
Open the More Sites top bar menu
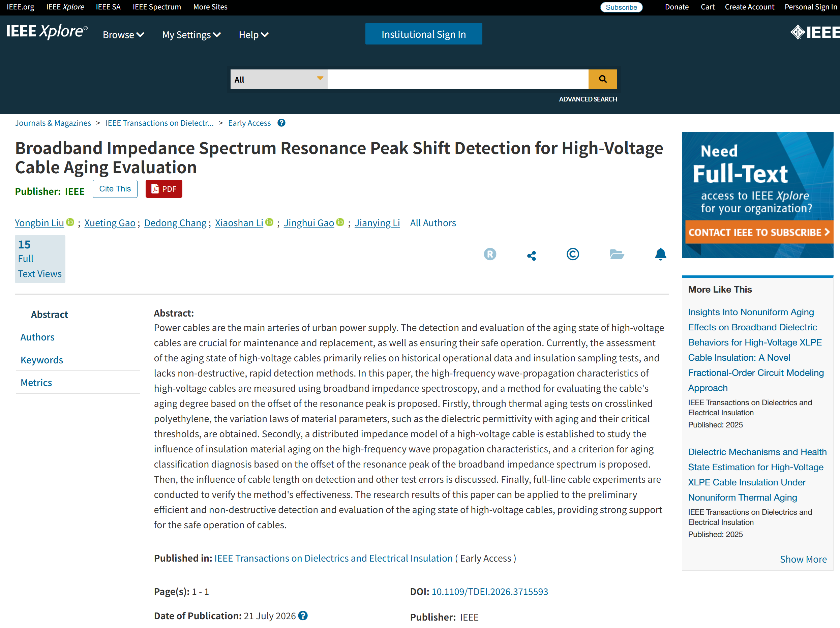tap(210, 7)
